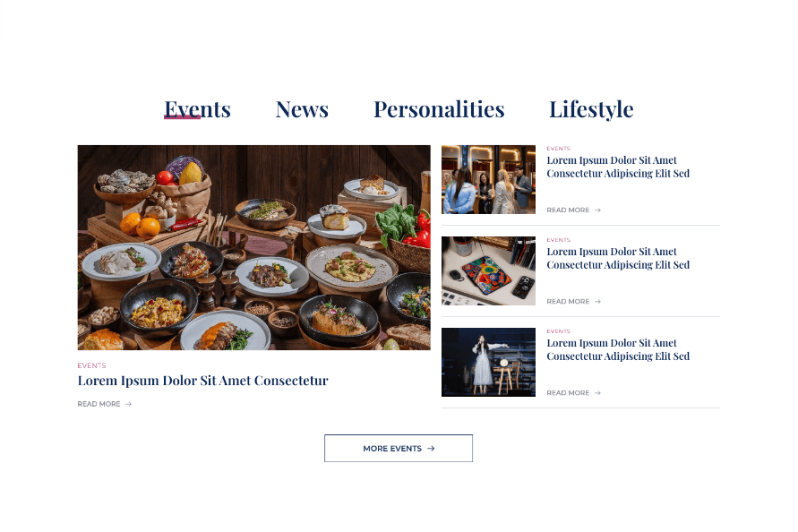This screenshot has height=532, width=798.
Task: Open the stage performer thumbnail
Action: coord(489,363)
